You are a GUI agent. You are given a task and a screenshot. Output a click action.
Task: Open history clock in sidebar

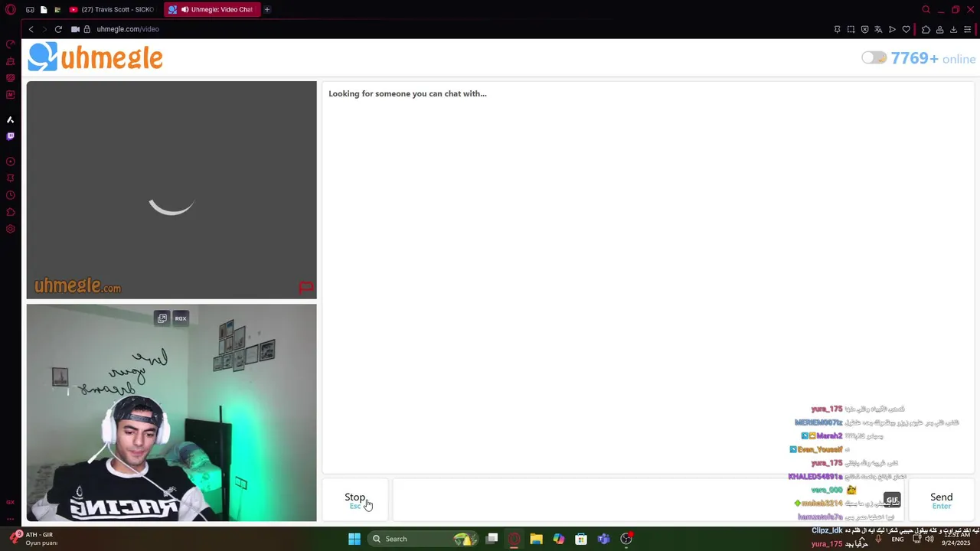pyautogui.click(x=11, y=195)
